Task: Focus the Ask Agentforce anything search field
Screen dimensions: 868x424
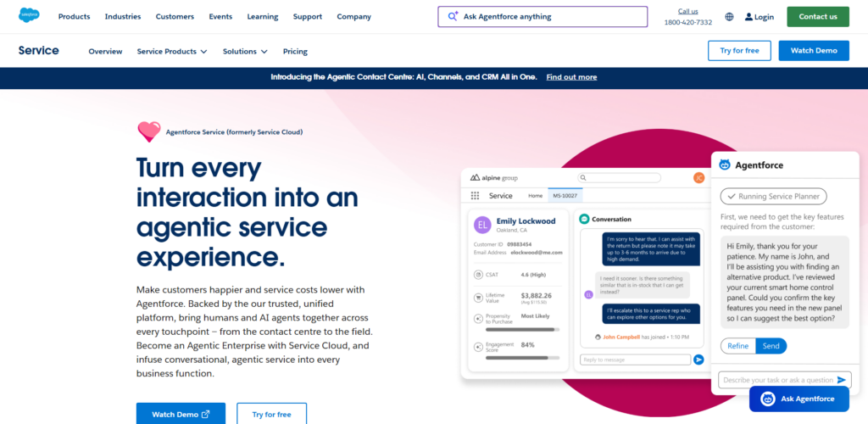Action: point(542,17)
